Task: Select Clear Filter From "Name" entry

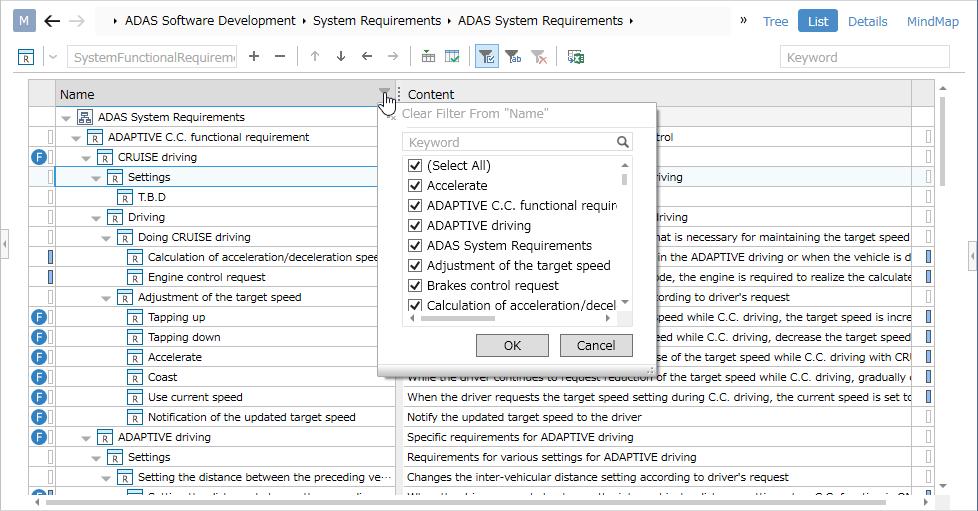Action: tap(475, 114)
